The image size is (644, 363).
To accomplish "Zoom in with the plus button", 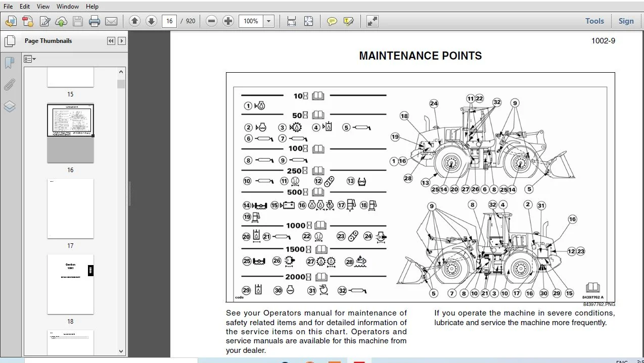I will [x=228, y=21].
